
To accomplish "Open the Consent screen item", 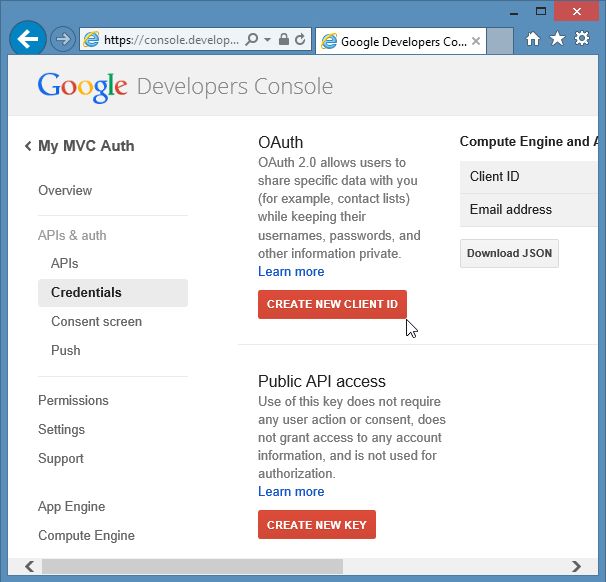I will (96, 322).
